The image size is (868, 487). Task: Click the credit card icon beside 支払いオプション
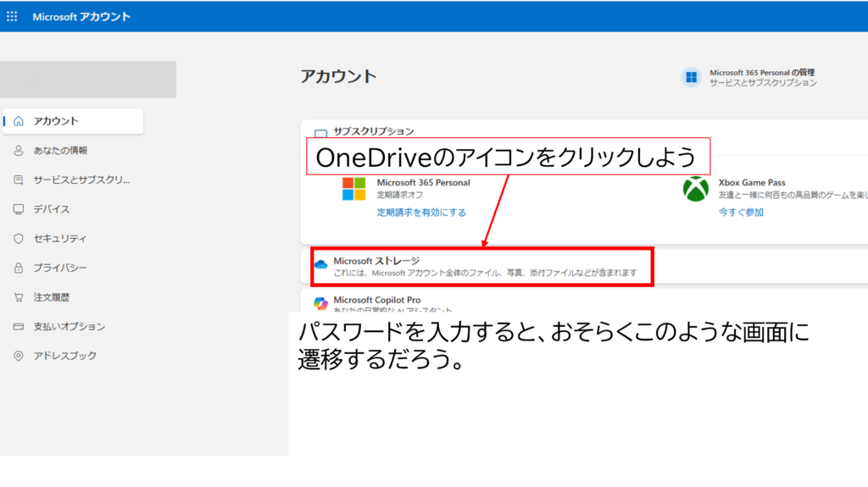point(19,327)
